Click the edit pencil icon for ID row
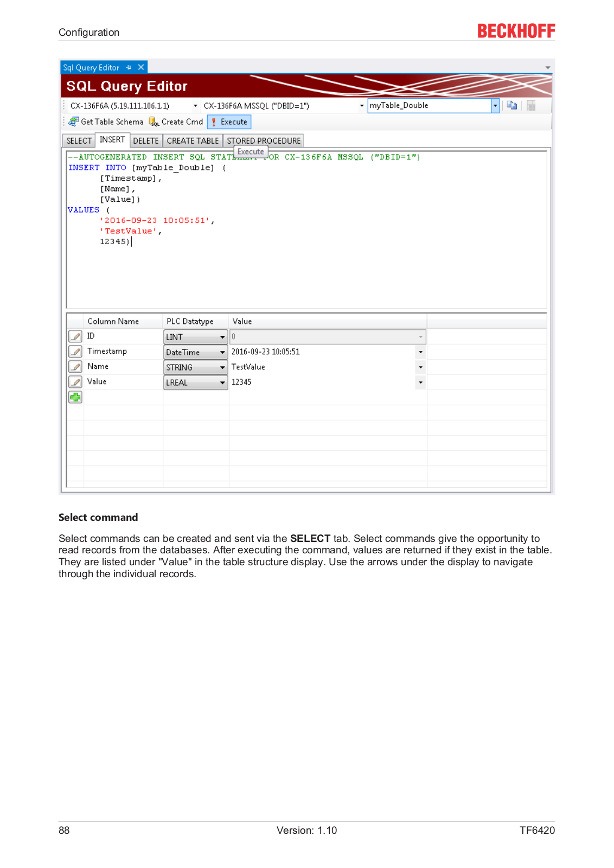Image resolution: width=614 pixels, height=868 pixels. point(75,336)
